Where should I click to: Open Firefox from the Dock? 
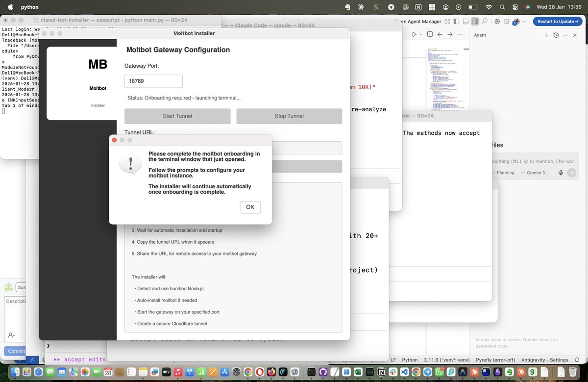click(x=271, y=372)
